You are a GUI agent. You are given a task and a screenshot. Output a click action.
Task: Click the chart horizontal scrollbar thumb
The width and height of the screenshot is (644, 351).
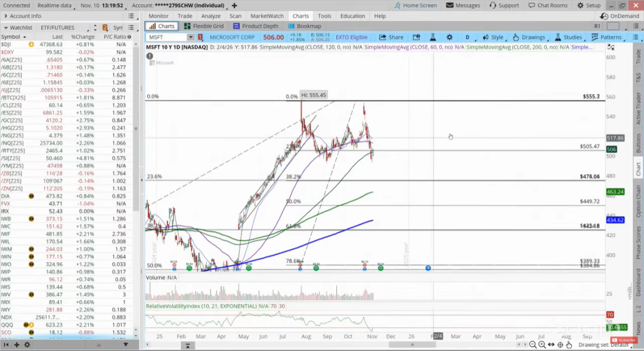pos(412,345)
